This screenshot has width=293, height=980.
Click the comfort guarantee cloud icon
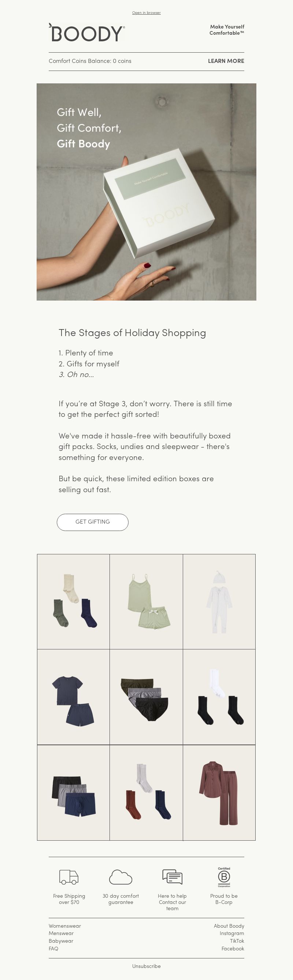pyautogui.click(x=120, y=877)
